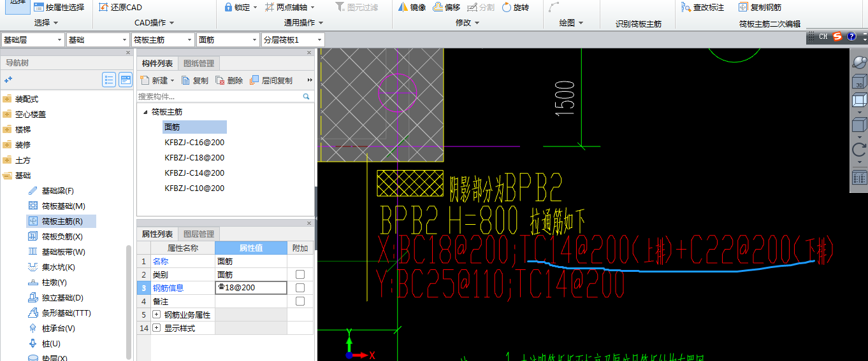Expand the 选择 ribbon group menu
Viewport: 868px width, 361px height.
point(46,23)
